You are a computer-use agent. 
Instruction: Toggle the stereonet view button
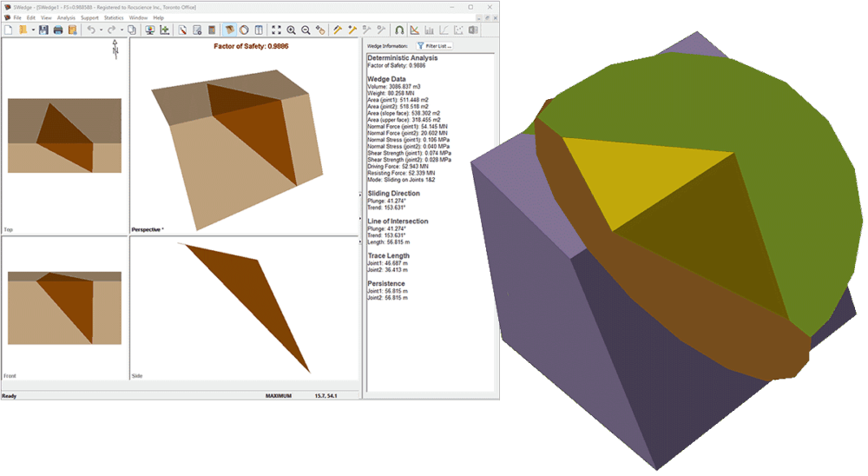click(245, 30)
